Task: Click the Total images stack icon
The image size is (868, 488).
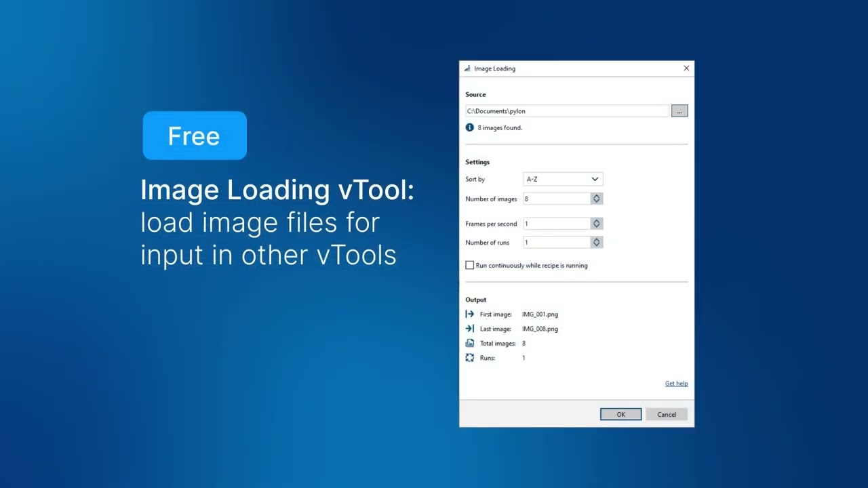Action: 469,344
